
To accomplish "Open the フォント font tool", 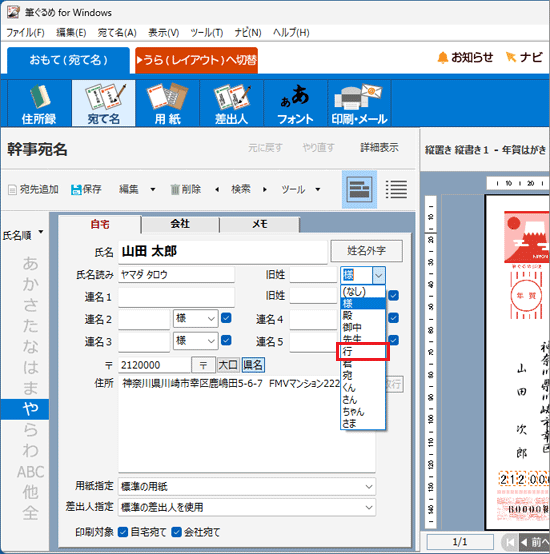I will (295, 103).
